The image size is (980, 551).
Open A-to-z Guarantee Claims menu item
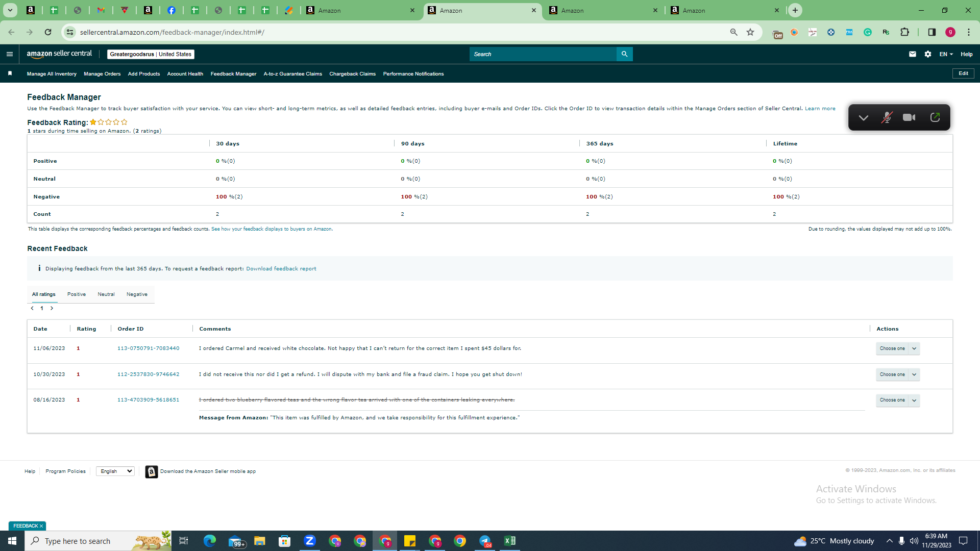293,74
